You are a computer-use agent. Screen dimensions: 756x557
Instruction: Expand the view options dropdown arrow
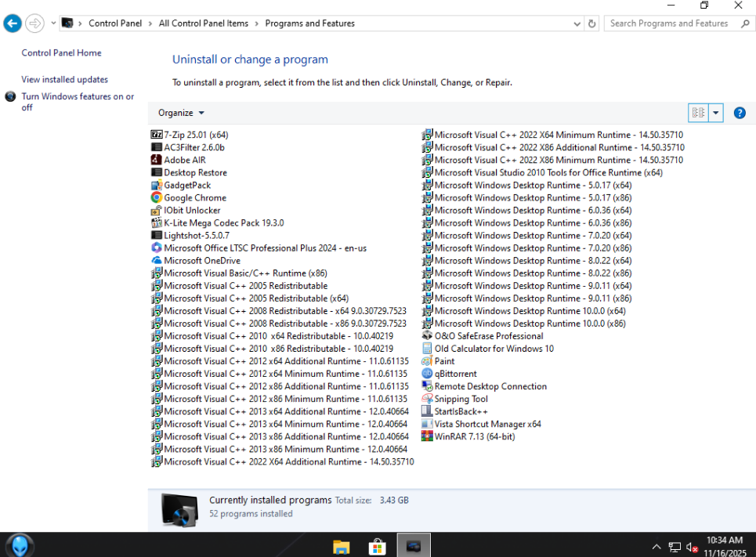click(715, 113)
